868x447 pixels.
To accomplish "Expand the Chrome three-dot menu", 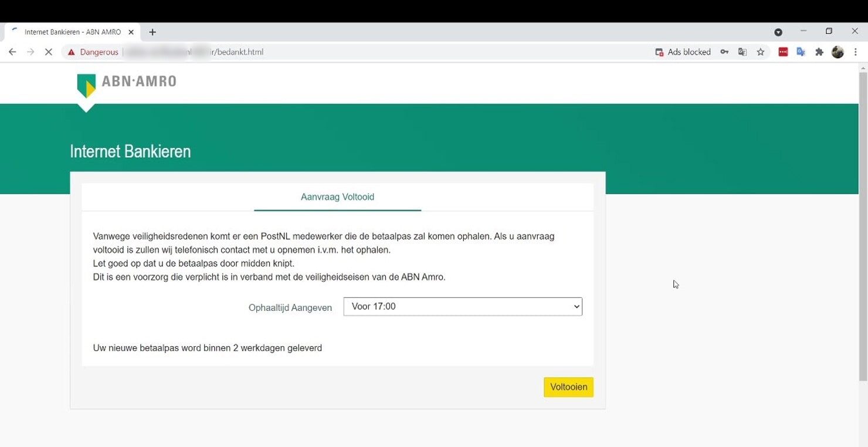I will [857, 52].
